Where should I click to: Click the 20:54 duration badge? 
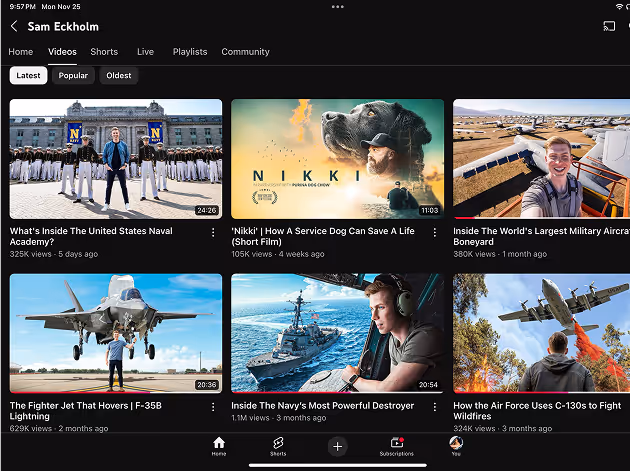[428, 385]
